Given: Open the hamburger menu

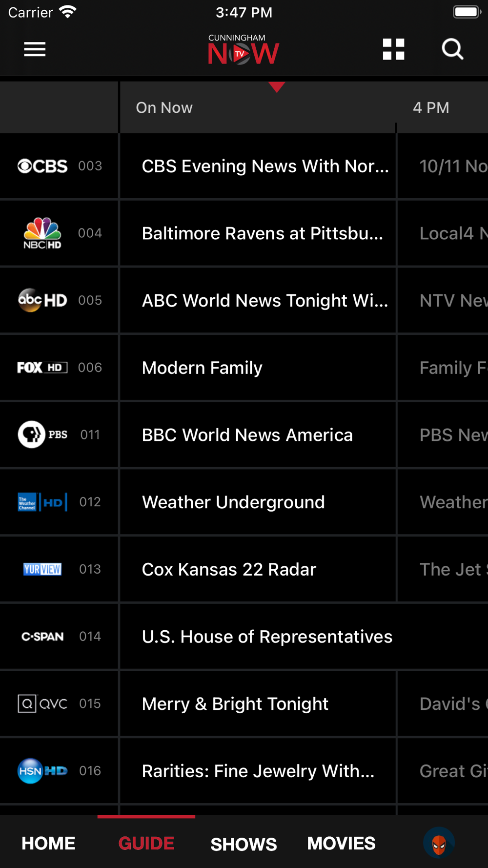Looking at the screenshot, I should pos(35,49).
